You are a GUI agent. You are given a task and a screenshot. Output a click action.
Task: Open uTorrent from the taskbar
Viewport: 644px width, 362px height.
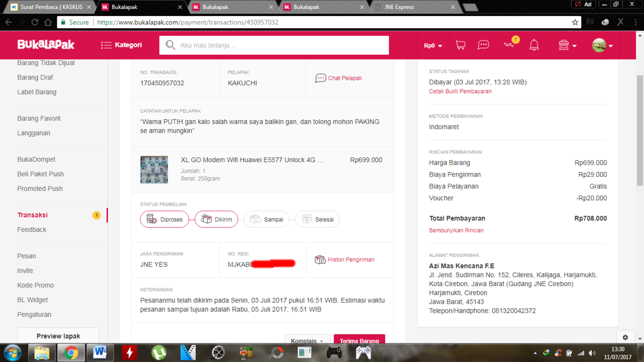click(159, 353)
